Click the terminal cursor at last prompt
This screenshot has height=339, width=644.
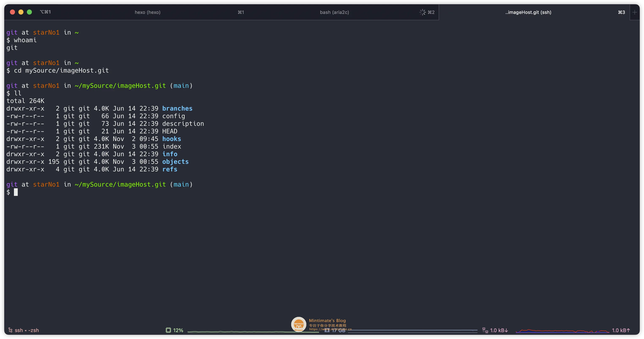(16, 192)
